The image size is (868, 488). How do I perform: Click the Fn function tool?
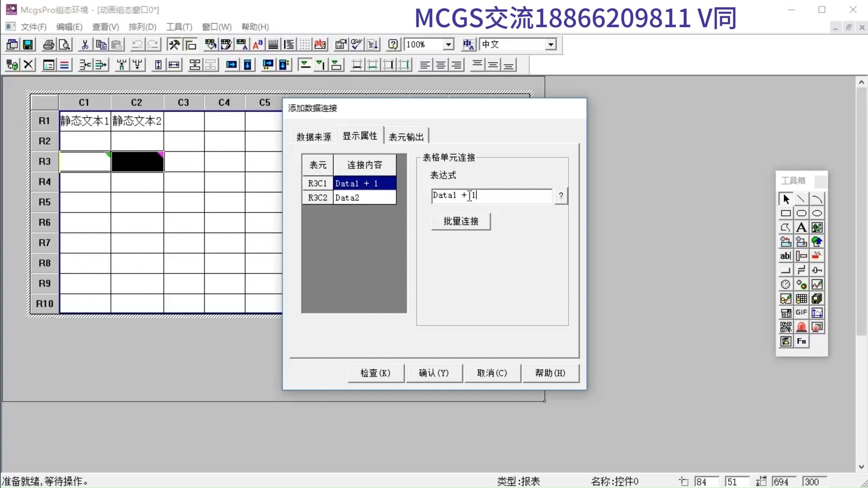(801, 342)
